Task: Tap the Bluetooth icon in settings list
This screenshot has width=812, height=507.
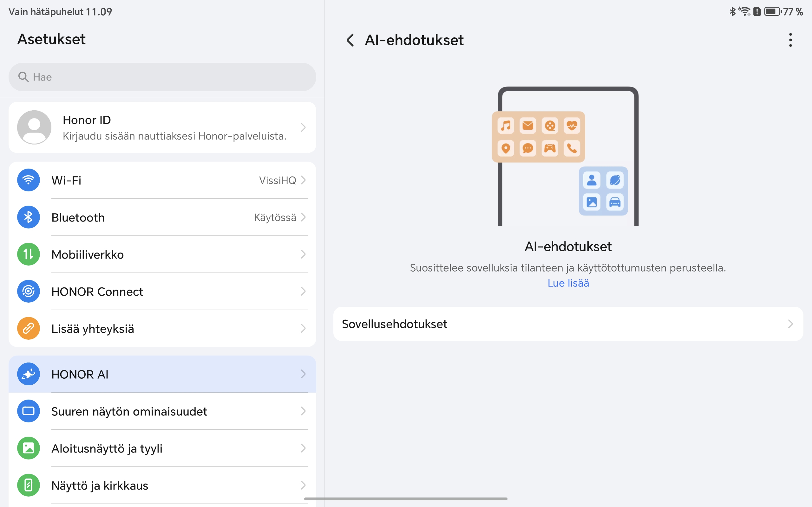Action: click(29, 217)
